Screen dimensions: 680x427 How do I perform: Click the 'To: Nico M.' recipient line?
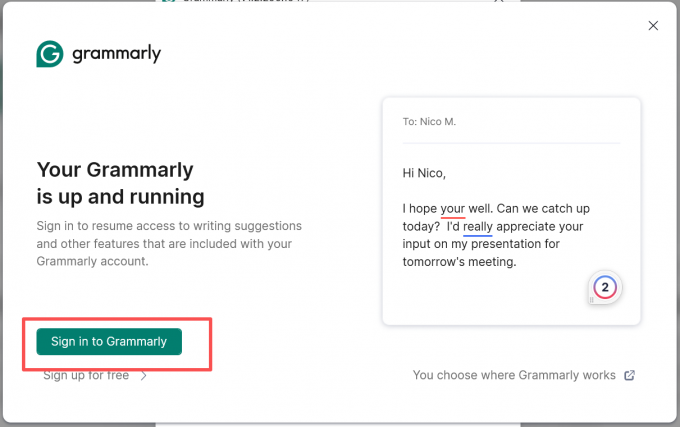point(429,122)
